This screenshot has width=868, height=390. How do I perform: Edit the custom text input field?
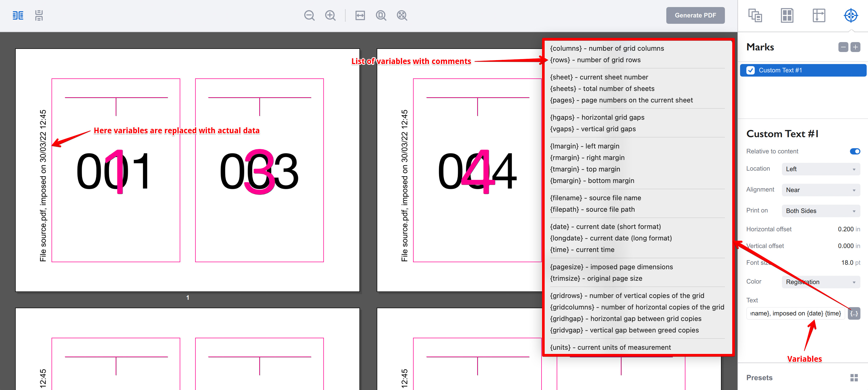coord(795,313)
